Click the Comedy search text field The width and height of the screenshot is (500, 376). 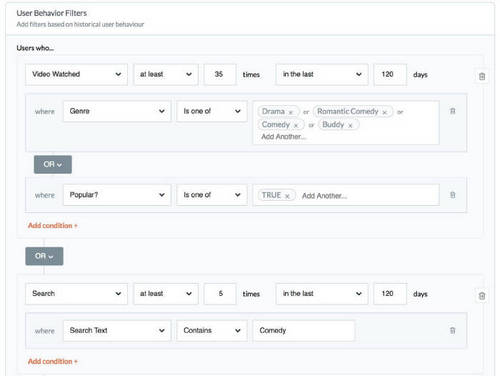coord(303,330)
